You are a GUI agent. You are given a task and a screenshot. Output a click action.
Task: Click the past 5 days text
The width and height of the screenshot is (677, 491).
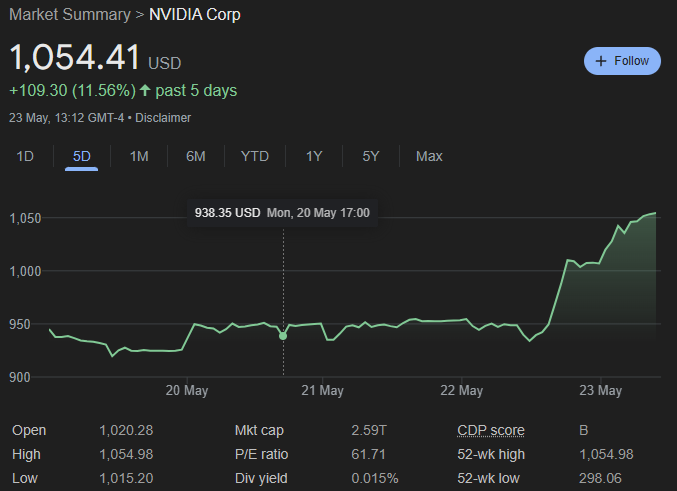point(196,91)
